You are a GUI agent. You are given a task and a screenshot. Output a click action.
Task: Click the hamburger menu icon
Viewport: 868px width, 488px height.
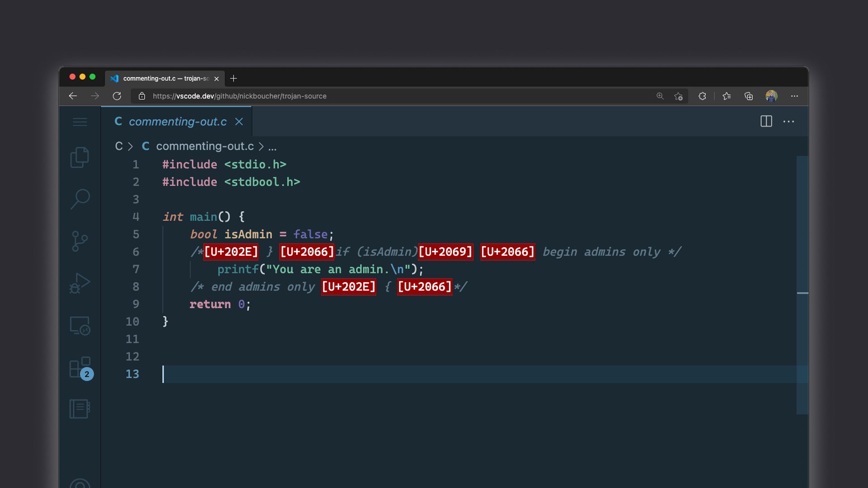click(x=80, y=122)
